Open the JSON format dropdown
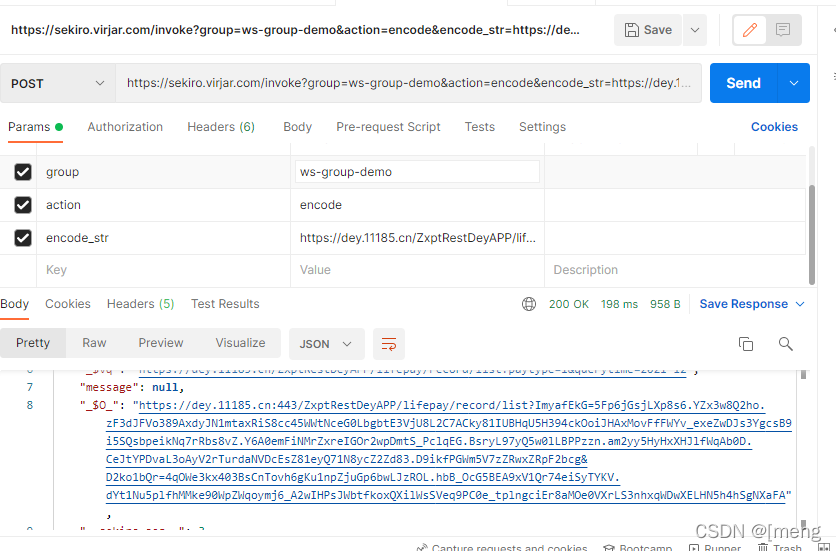 click(326, 344)
